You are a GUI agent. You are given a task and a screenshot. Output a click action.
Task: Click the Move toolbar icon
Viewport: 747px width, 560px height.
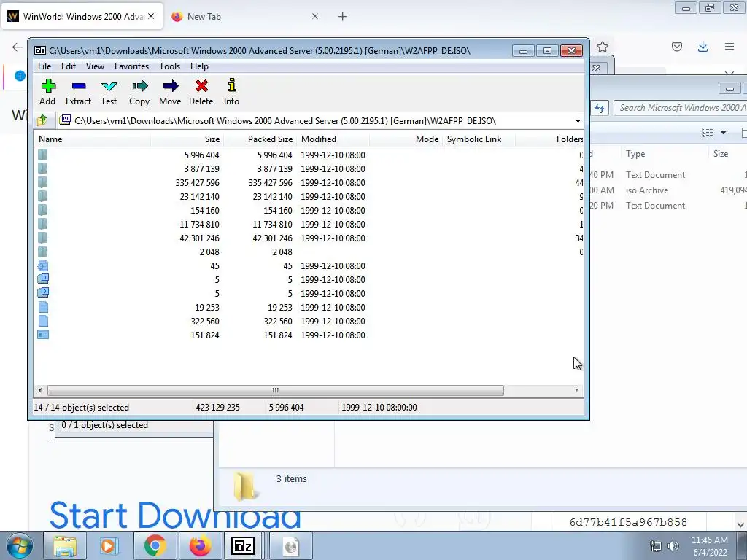(170, 92)
